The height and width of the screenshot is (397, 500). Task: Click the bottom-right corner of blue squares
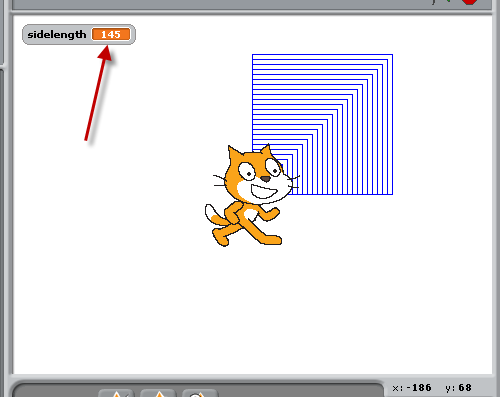pos(392,194)
